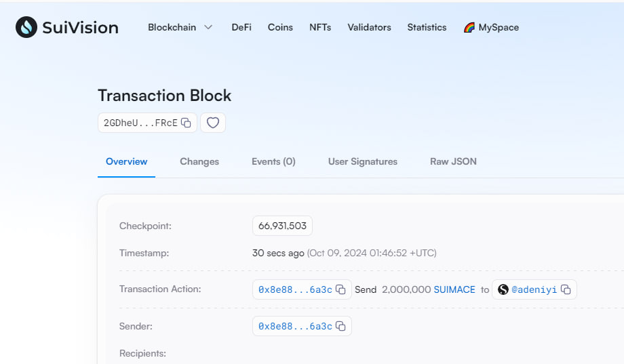This screenshot has height=364, width=624.
Task: Open checkpoint 66,931,503
Action: (282, 226)
